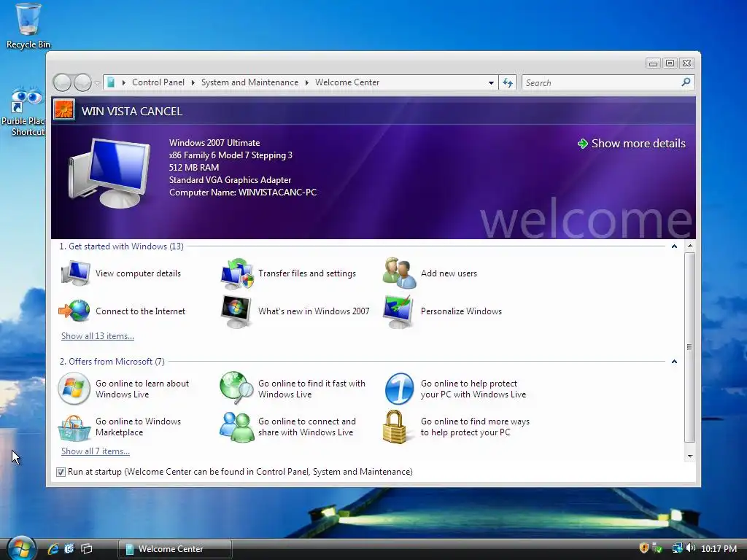
Task: Click the security shield tray icon
Action: 643,548
